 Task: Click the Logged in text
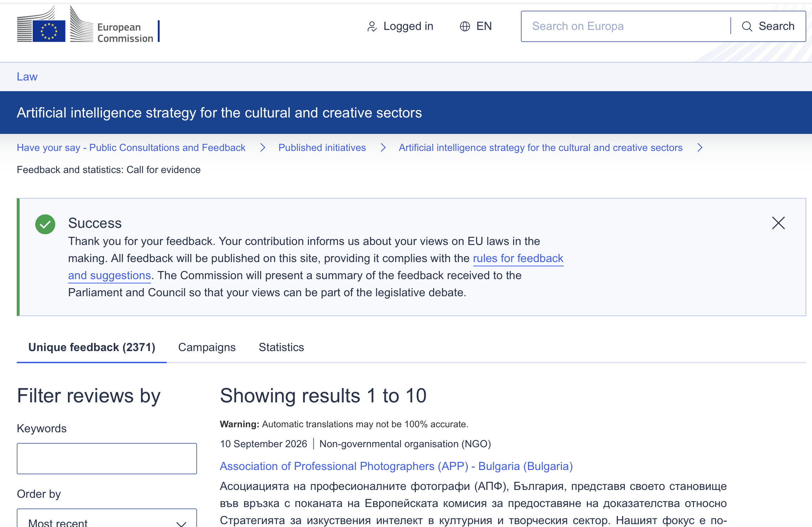point(408,26)
